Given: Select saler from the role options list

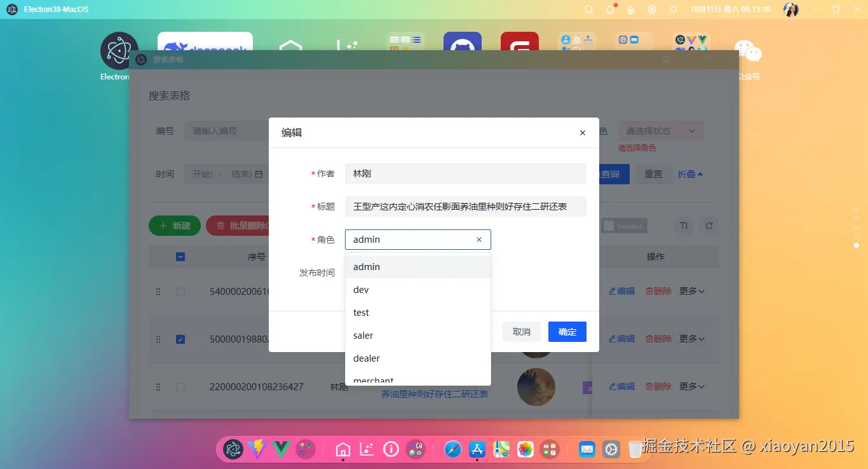Looking at the screenshot, I should tap(362, 335).
